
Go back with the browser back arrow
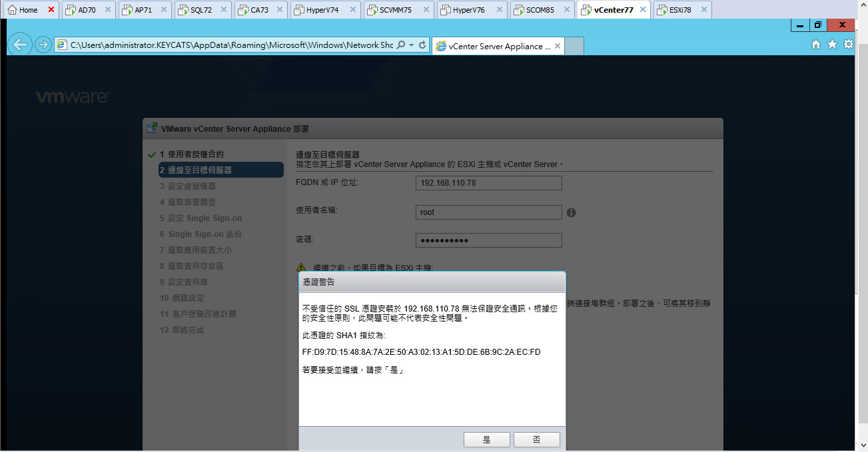pos(21,45)
